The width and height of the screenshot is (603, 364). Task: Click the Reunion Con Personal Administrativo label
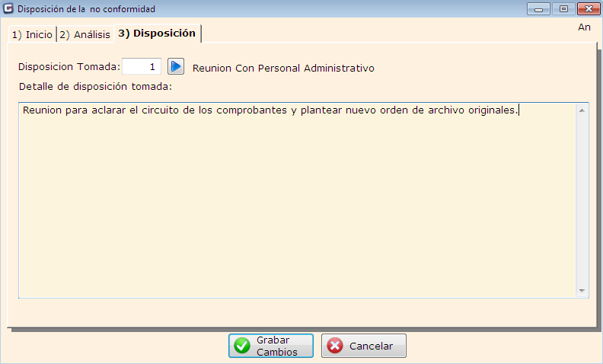pyautogui.click(x=283, y=68)
